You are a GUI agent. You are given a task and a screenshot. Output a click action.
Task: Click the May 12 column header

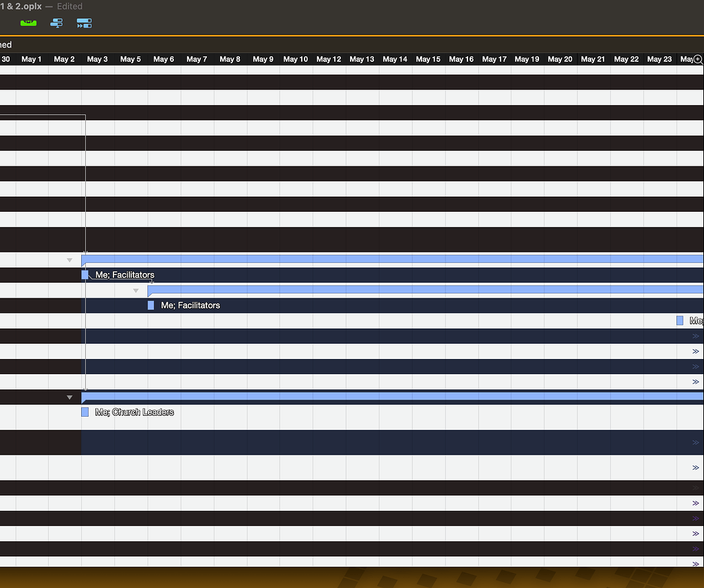(329, 59)
